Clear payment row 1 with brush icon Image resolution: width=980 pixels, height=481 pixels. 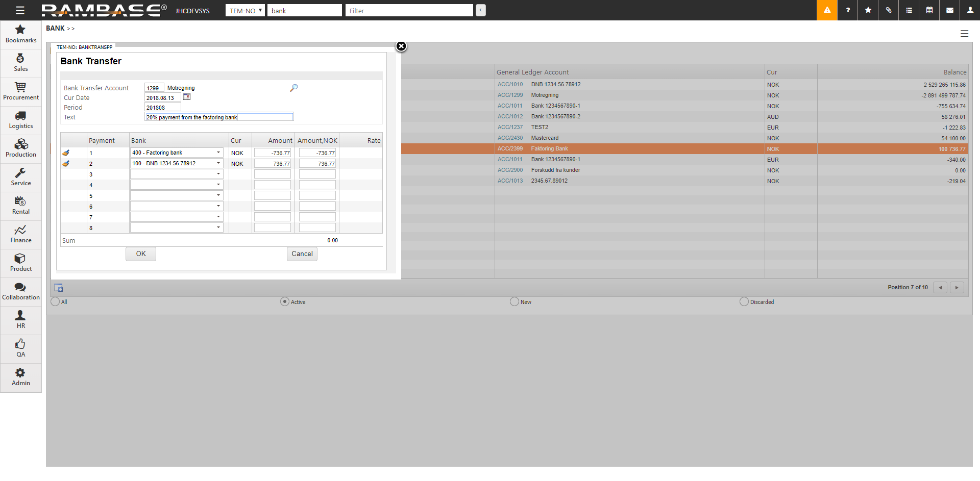(x=66, y=153)
